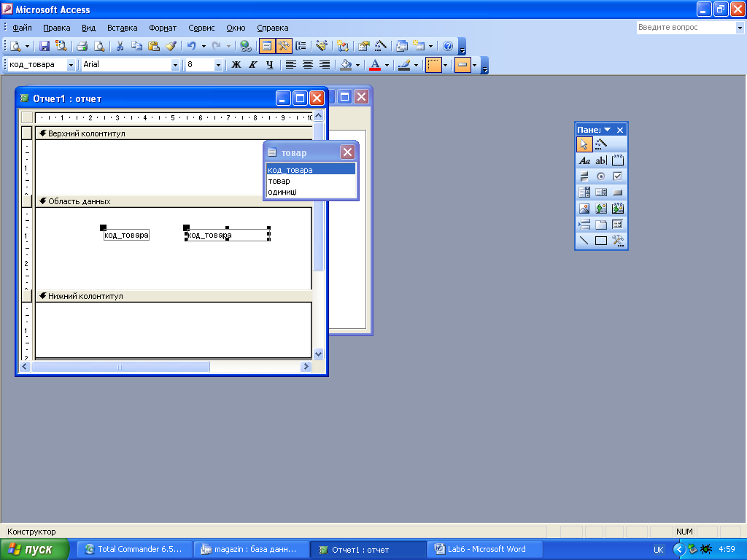The image size is (747, 560).
Task: Pick the Text Box (ab|) tool in the toolbox
Action: tap(601, 160)
